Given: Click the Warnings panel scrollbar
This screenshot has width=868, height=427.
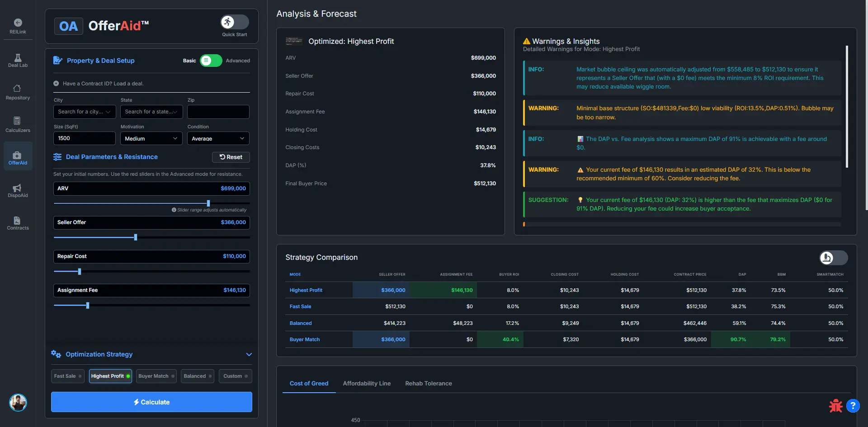Looking at the screenshot, I should [847, 107].
